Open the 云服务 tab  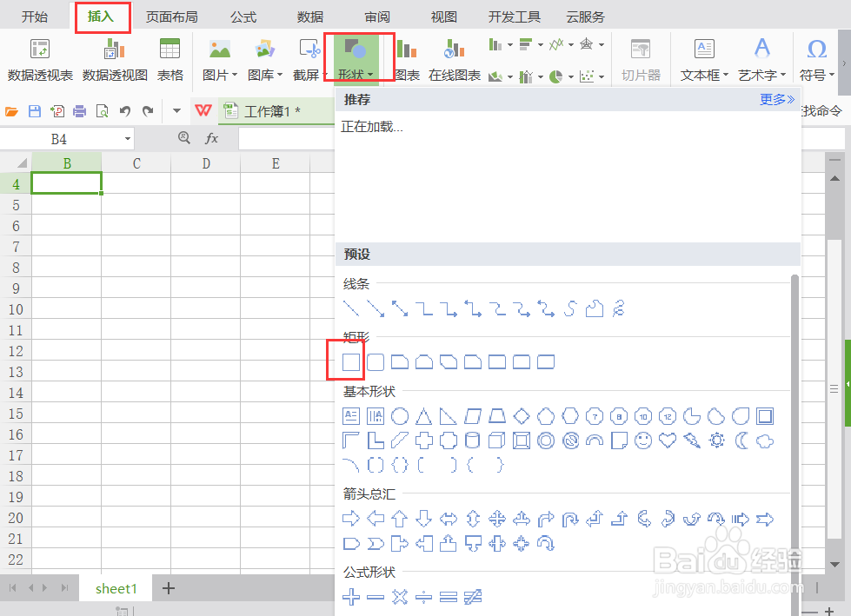click(x=586, y=17)
